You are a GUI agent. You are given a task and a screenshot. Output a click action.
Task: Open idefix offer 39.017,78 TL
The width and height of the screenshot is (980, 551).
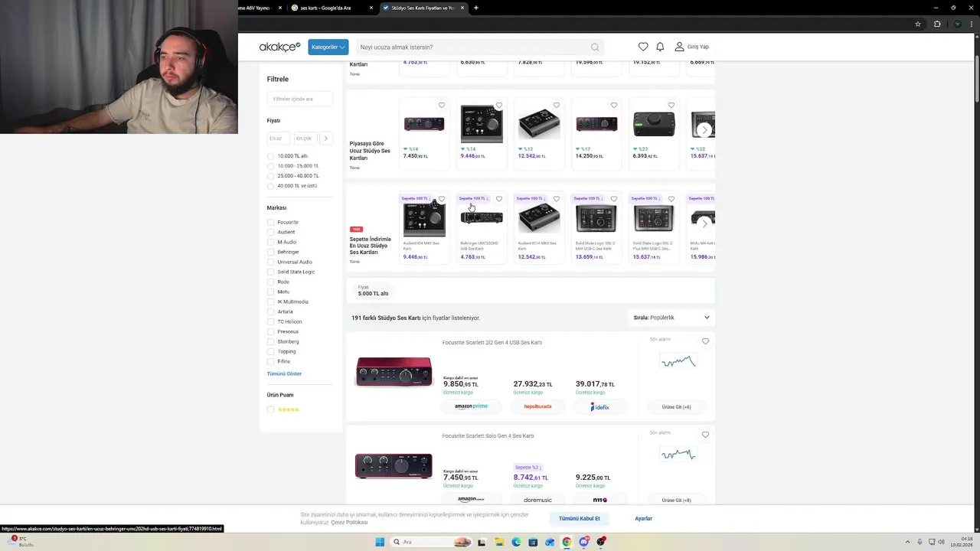pos(600,406)
